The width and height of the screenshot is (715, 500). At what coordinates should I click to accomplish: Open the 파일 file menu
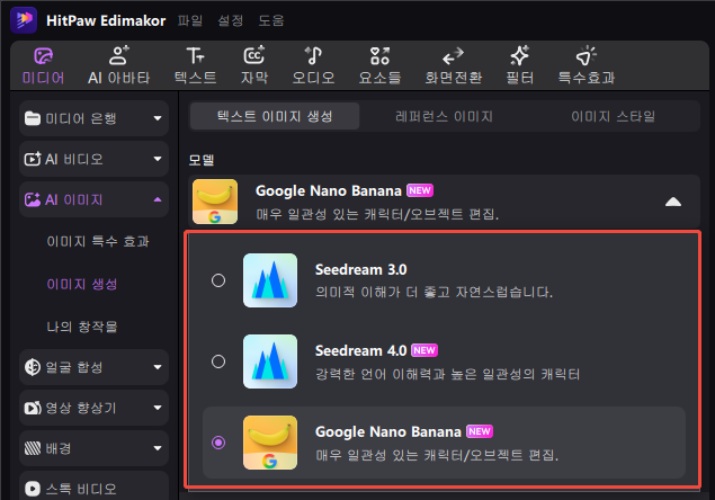click(x=190, y=21)
